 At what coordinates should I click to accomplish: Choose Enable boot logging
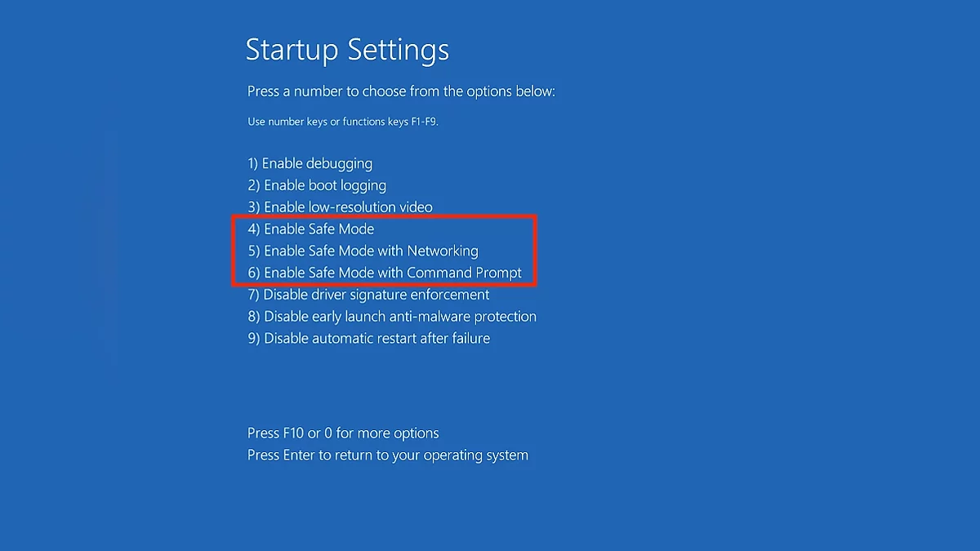317,185
